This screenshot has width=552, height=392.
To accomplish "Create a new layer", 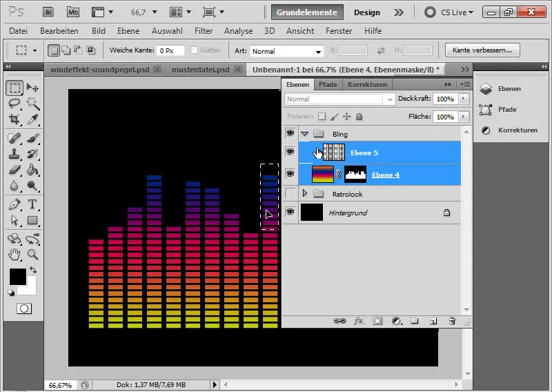I will 433,321.
